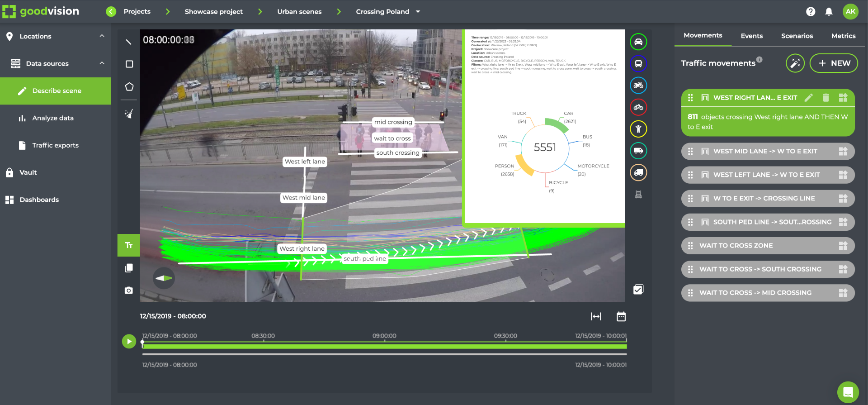868x405 pixels.
Task: Toggle truck class filter
Action: pos(638,172)
